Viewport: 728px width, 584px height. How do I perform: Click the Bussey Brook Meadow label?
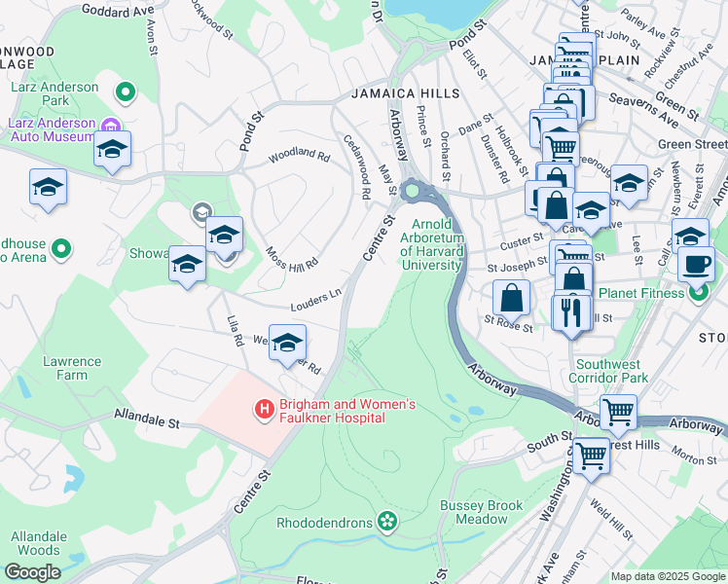pos(482,512)
